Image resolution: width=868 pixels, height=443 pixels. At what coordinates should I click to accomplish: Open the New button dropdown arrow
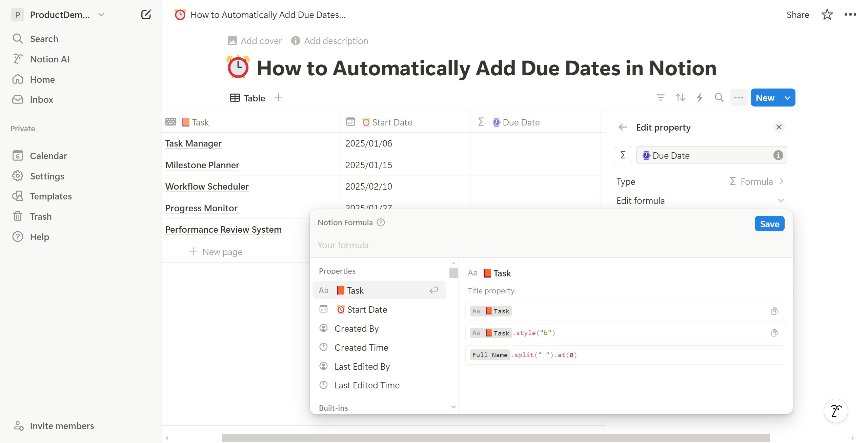click(788, 98)
